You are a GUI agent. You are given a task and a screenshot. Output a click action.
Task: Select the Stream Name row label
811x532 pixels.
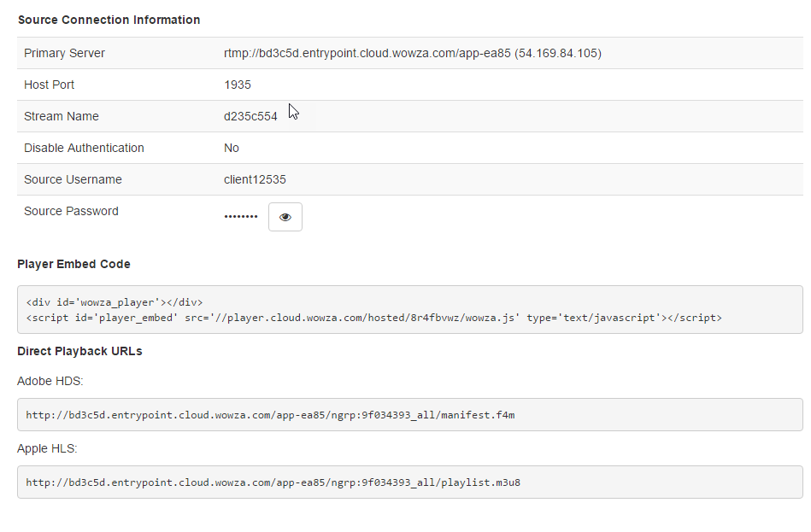[62, 116]
